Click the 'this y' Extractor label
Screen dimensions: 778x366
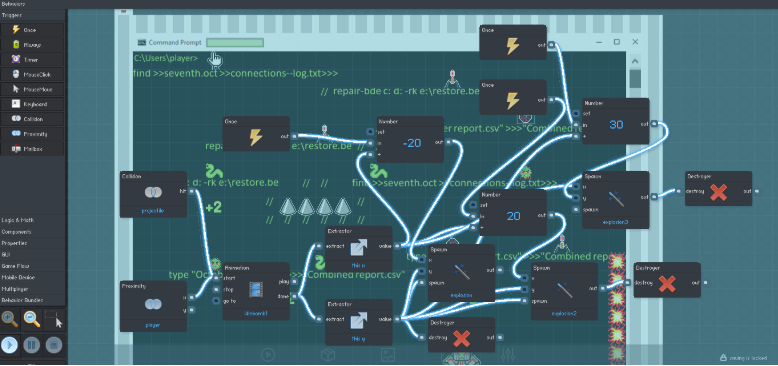click(x=358, y=339)
